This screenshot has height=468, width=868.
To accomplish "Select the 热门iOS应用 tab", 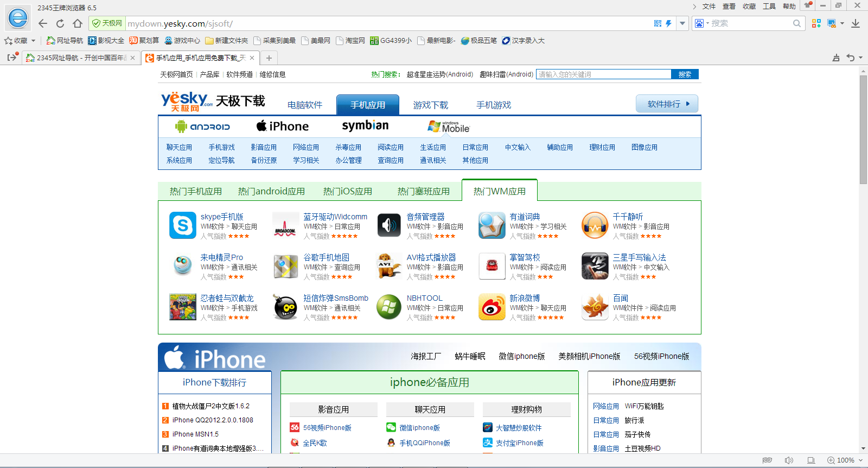I will (x=348, y=191).
